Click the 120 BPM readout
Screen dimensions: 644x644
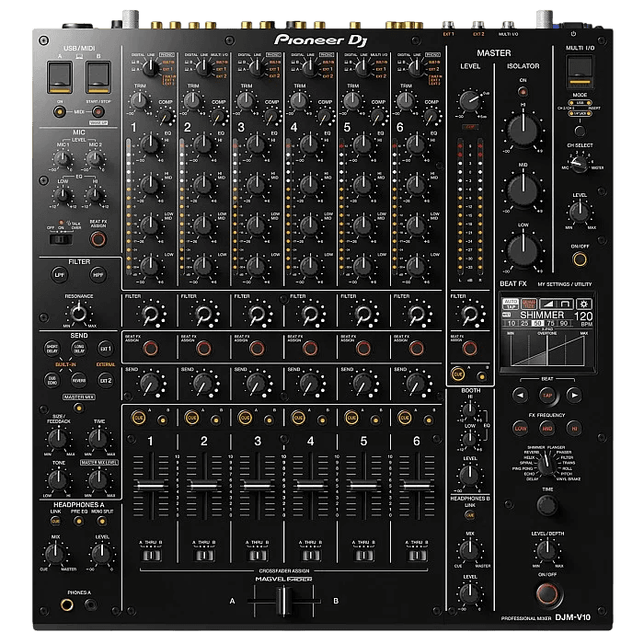(x=583, y=316)
